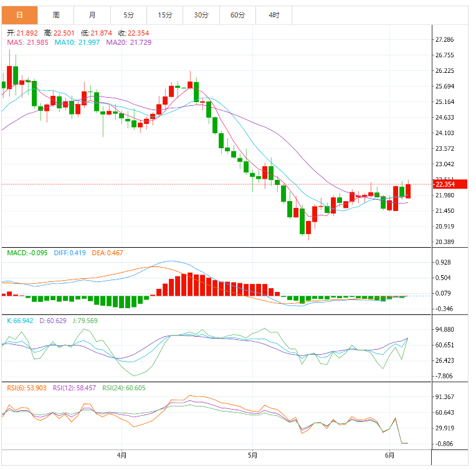Click the MA10: 21.997 indicator label
This screenshot has width=476, height=470.
(x=77, y=42)
